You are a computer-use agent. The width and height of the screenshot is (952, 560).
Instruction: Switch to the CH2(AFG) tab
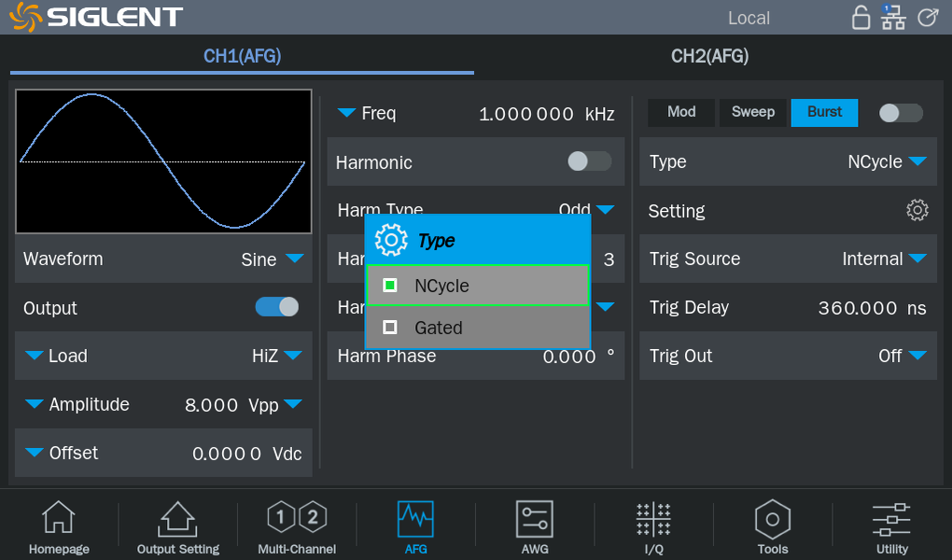[709, 57]
